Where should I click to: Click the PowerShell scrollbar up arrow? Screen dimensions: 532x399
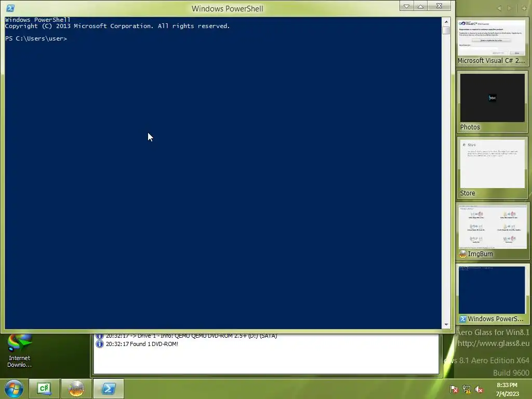[446, 22]
